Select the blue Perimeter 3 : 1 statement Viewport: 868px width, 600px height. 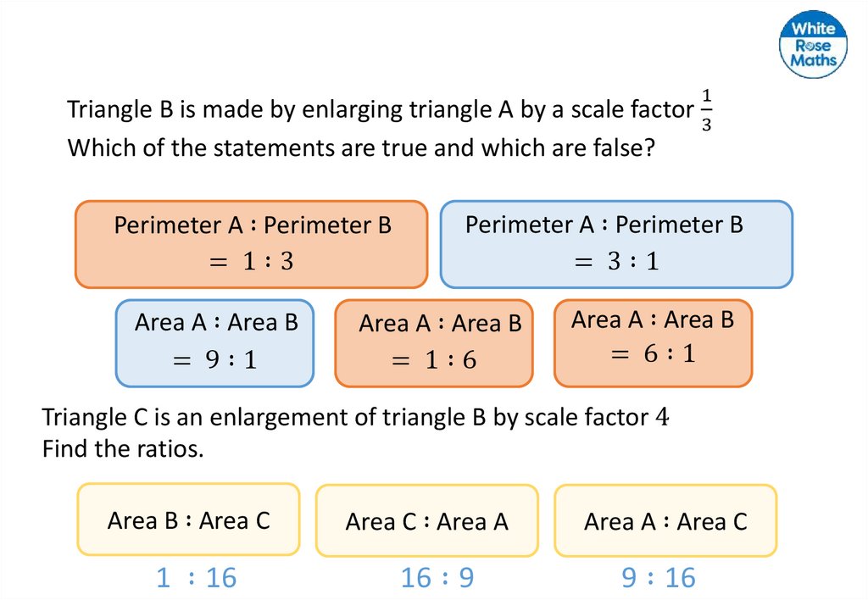(616, 244)
